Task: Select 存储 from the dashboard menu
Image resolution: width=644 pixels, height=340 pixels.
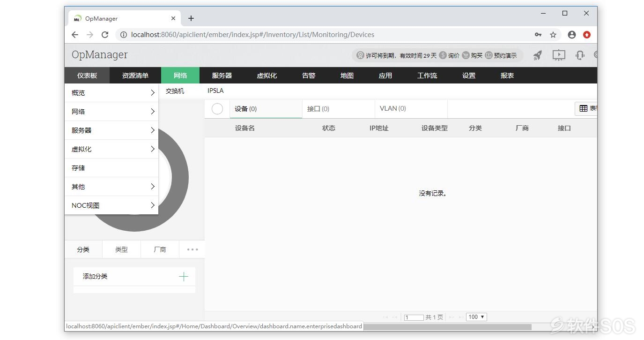Action: (x=111, y=168)
